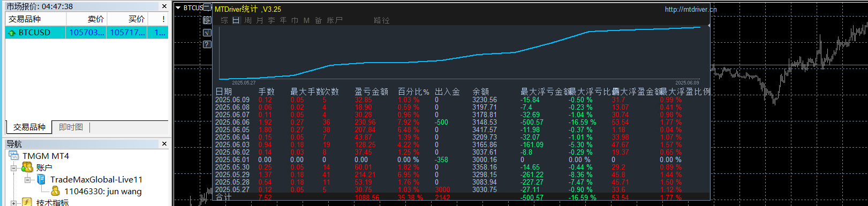868x206 pixels.
Task: Click the BTCUSD bid price 105703
Action: click(87, 33)
